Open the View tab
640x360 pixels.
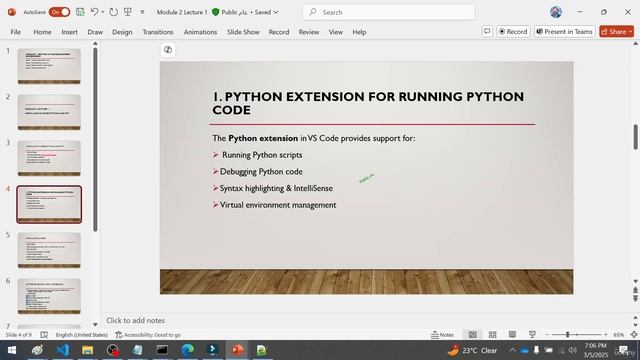336,32
